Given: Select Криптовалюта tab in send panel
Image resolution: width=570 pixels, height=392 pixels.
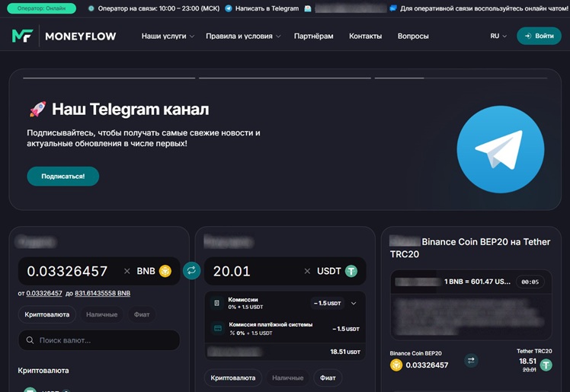Looking at the screenshot, I should [47, 314].
